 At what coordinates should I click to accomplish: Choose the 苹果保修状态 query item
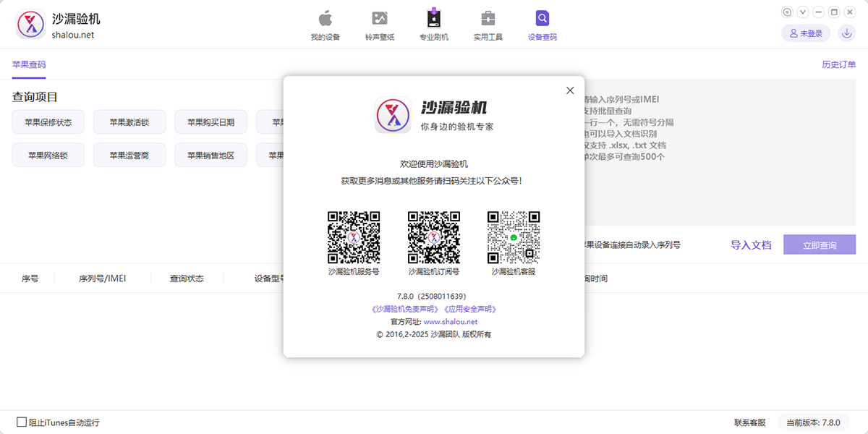pyautogui.click(x=48, y=122)
